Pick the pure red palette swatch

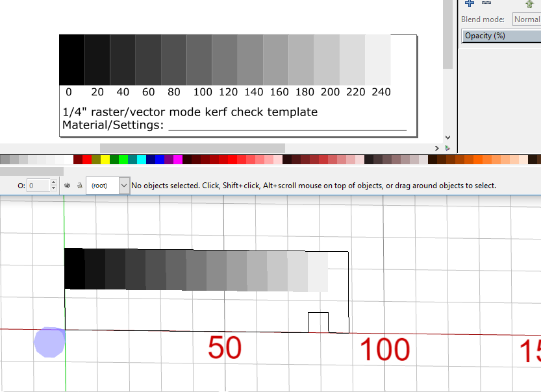pyautogui.click(x=87, y=160)
